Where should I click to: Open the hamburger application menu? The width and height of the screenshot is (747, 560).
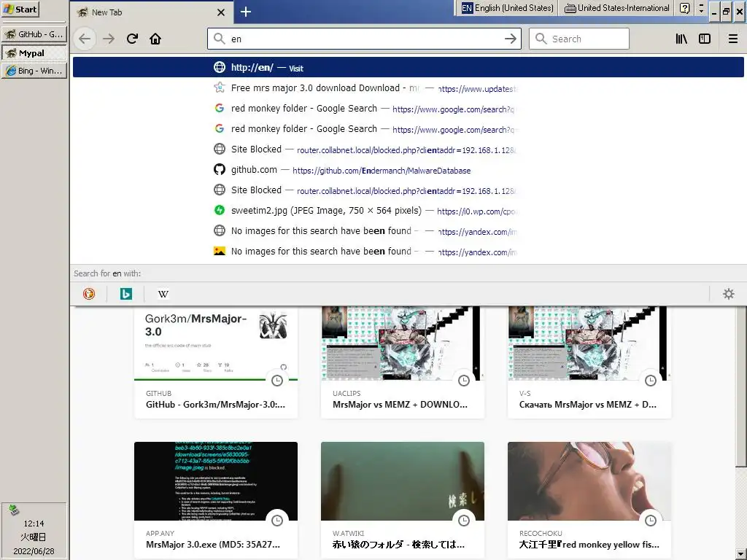pyautogui.click(x=732, y=39)
